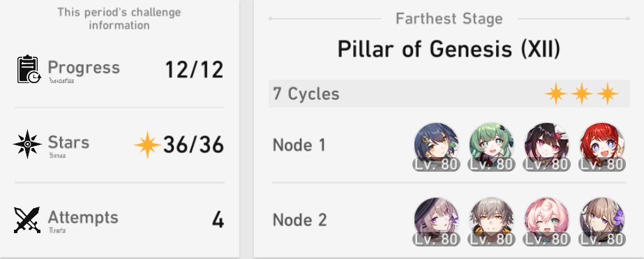This screenshot has width=644, height=259.
Task: Select the red-haired character in Node 1
Action: [x=602, y=147]
